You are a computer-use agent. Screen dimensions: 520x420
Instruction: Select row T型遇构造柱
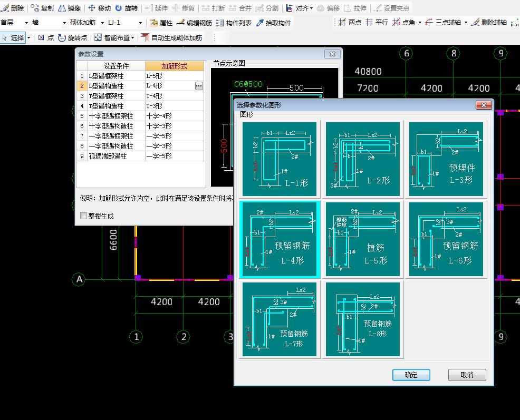140,106
